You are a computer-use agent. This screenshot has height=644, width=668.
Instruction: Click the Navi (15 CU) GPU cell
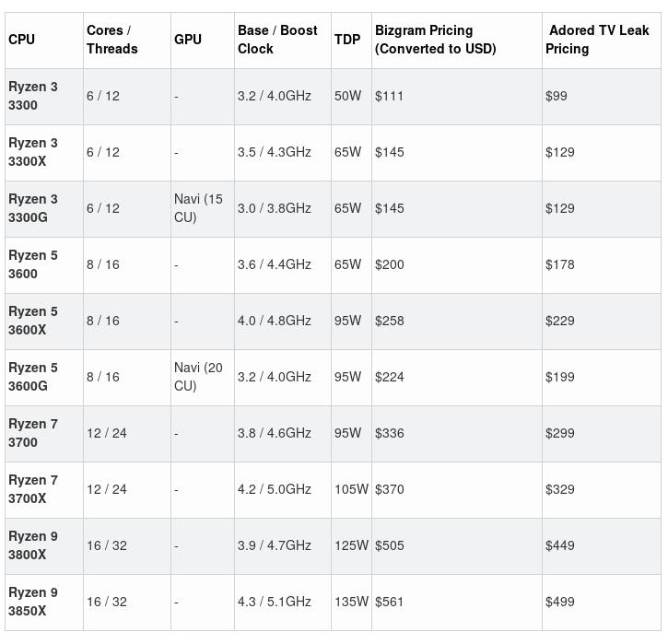click(198, 208)
